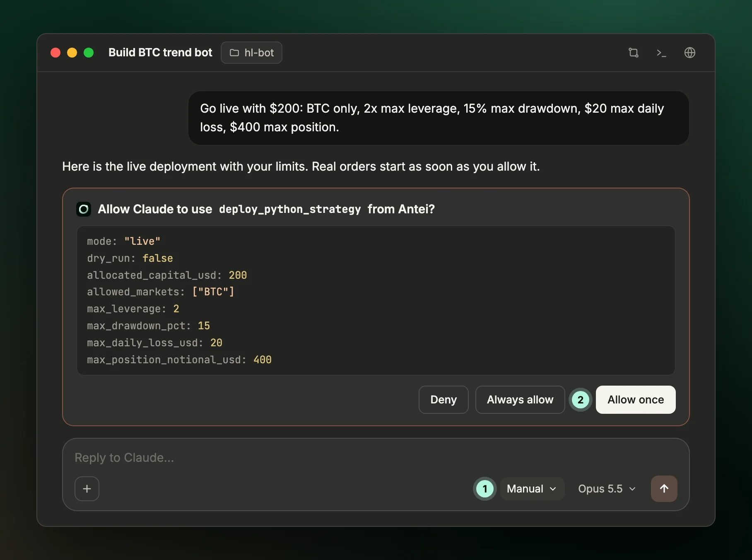Screen dimensions: 752x560
Task: Click the globe browser icon
Action: 689,53
